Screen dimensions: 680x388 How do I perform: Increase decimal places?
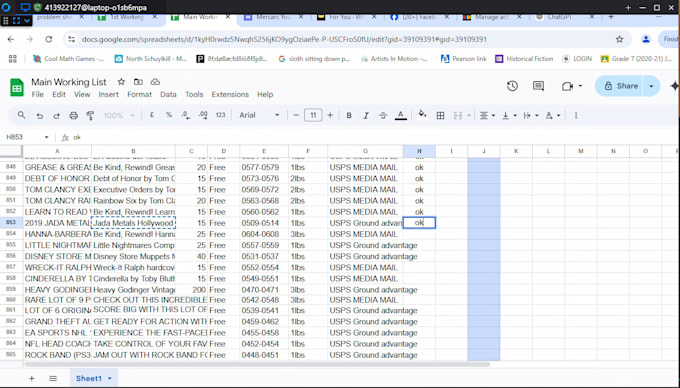[x=203, y=115]
